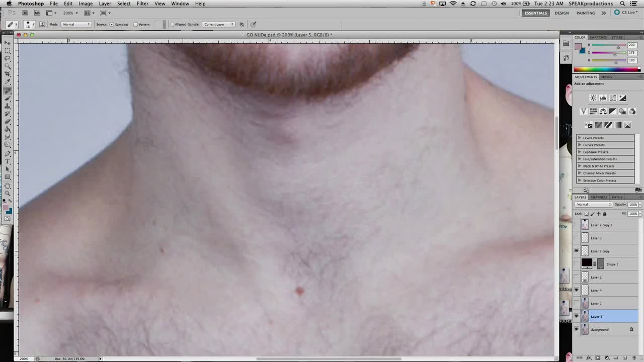Open Sample Current Layer dropdown
This screenshot has height=362, width=644.
[x=218, y=24]
